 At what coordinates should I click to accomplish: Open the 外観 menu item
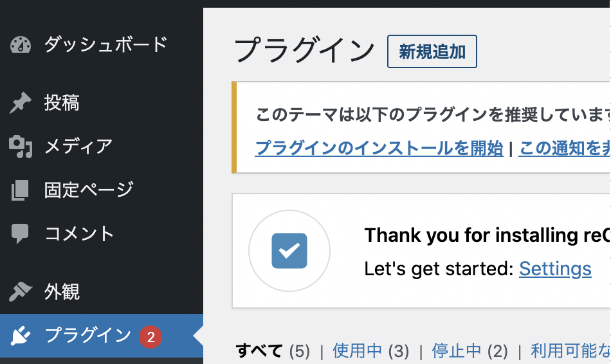[x=62, y=292]
